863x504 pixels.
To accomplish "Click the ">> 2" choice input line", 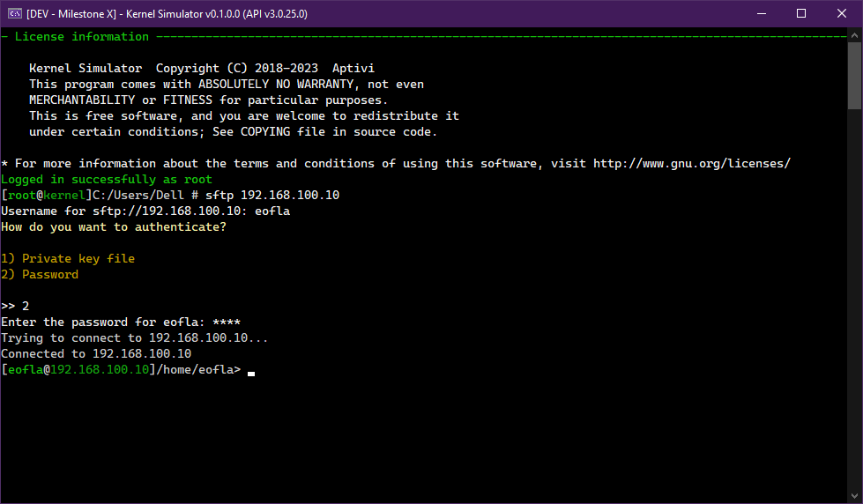I will pos(15,307).
